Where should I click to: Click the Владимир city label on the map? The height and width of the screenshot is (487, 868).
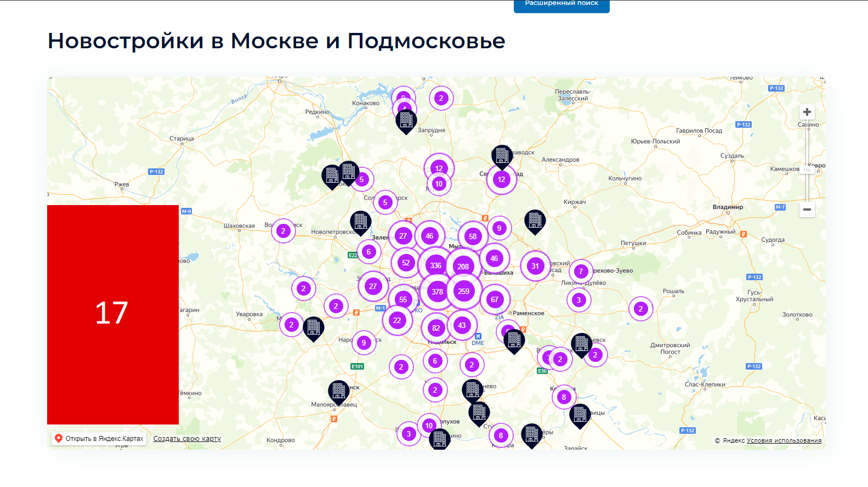point(728,207)
